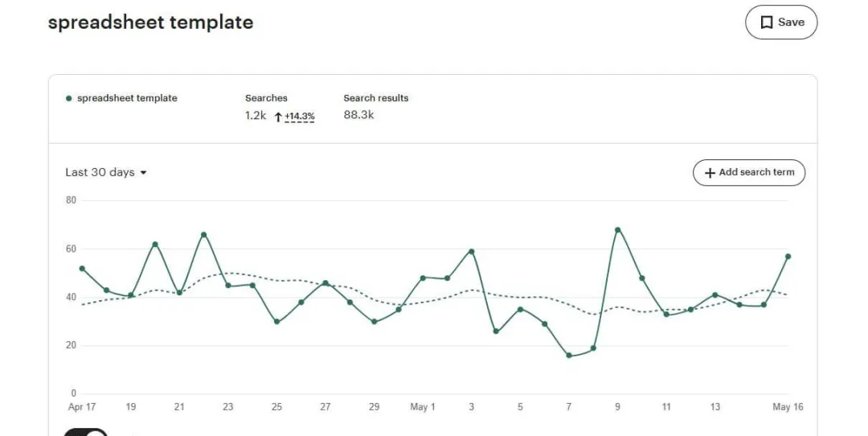The width and height of the screenshot is (868, 436).
Task: Select the May 7 lowest data point
Action: [569, 355]
